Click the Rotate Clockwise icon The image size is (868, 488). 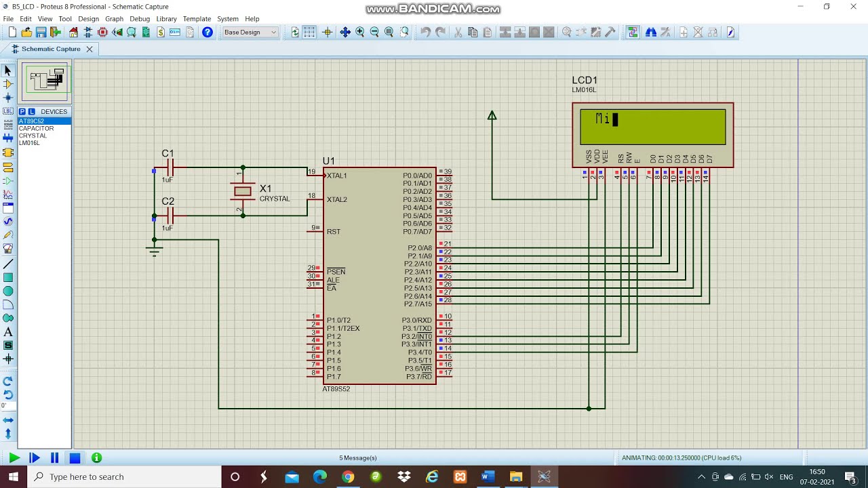[8, 381]
